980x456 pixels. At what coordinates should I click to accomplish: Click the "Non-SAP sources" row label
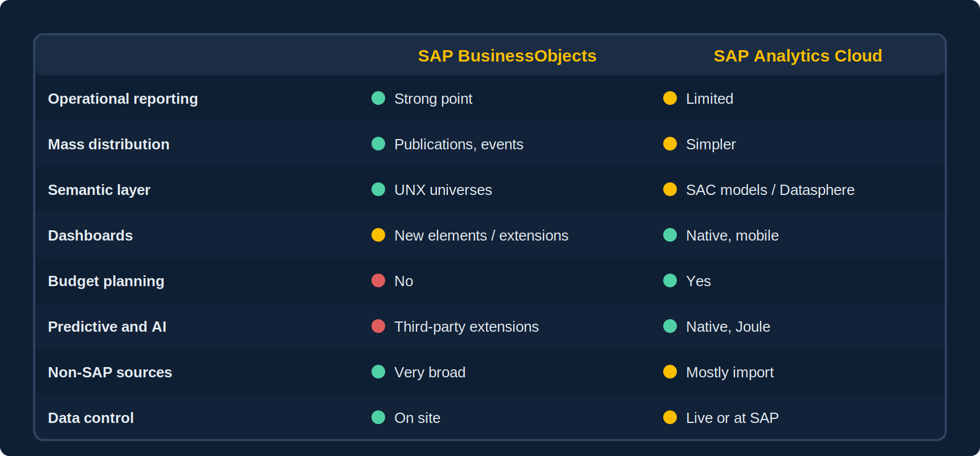[x=110, y=372]
